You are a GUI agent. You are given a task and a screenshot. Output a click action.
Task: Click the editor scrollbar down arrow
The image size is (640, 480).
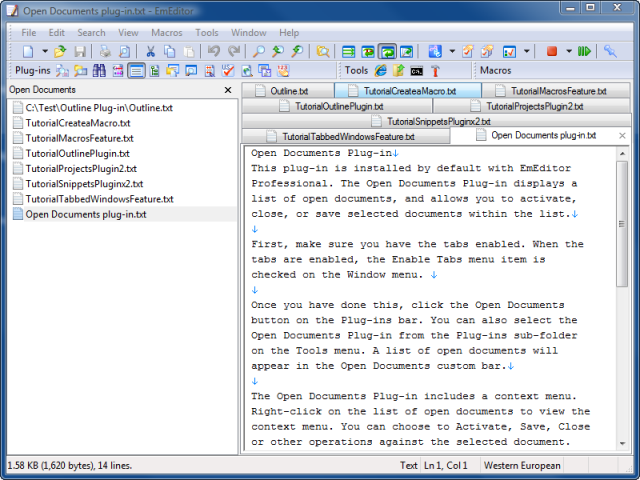[x=622, y=443]
